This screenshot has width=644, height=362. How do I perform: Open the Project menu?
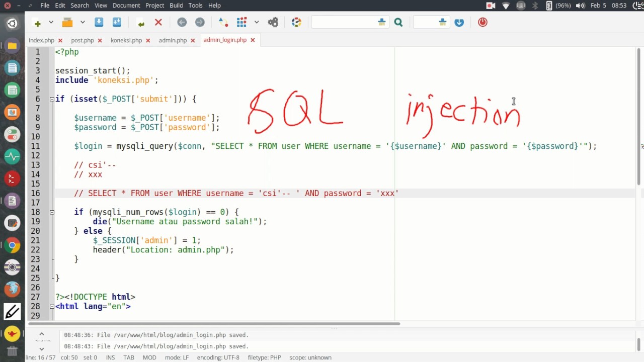click(155, 6)
